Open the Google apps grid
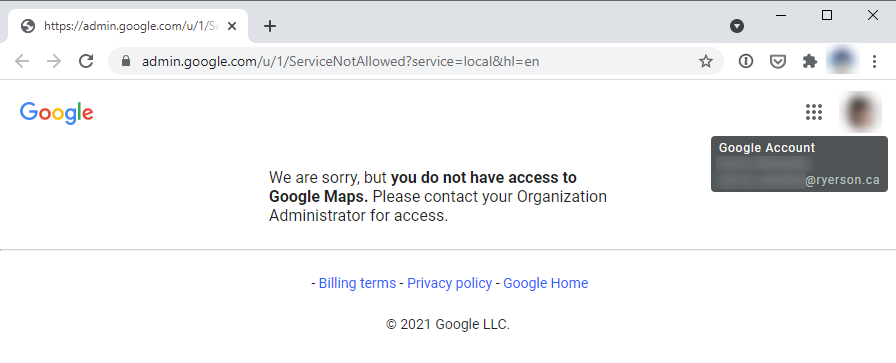 tap(814, 112)
